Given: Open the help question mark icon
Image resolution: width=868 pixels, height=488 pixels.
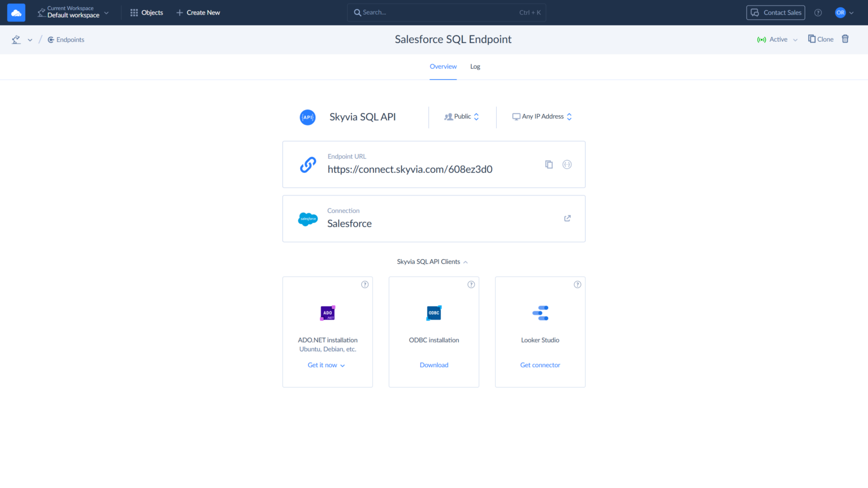Looking at the screenshot, I should pos(818,12).
